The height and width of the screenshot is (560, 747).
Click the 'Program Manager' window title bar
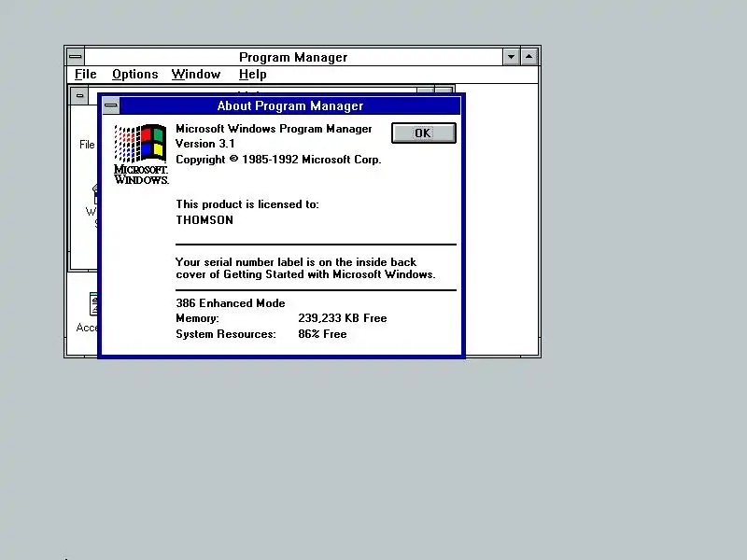tap(293, 57)
